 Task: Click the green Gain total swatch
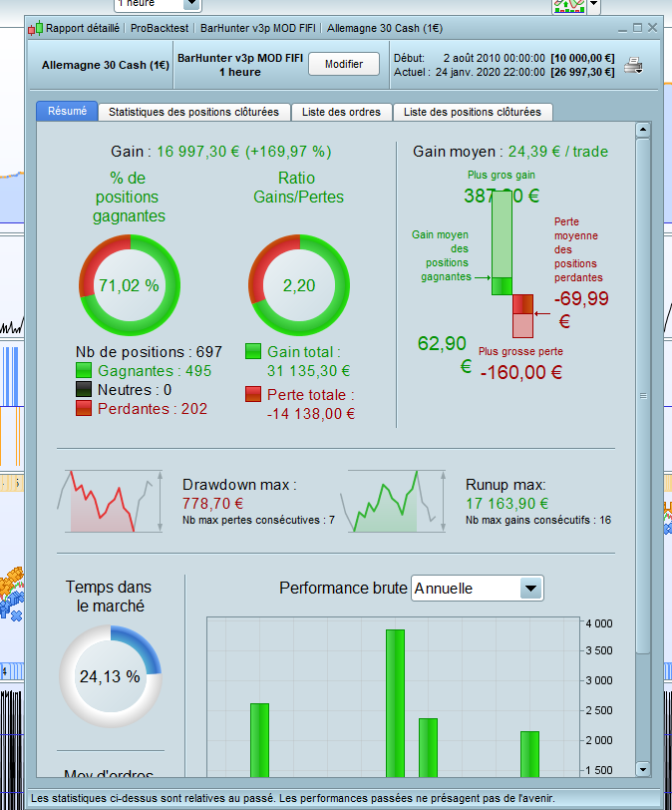(x=253, y=351)
